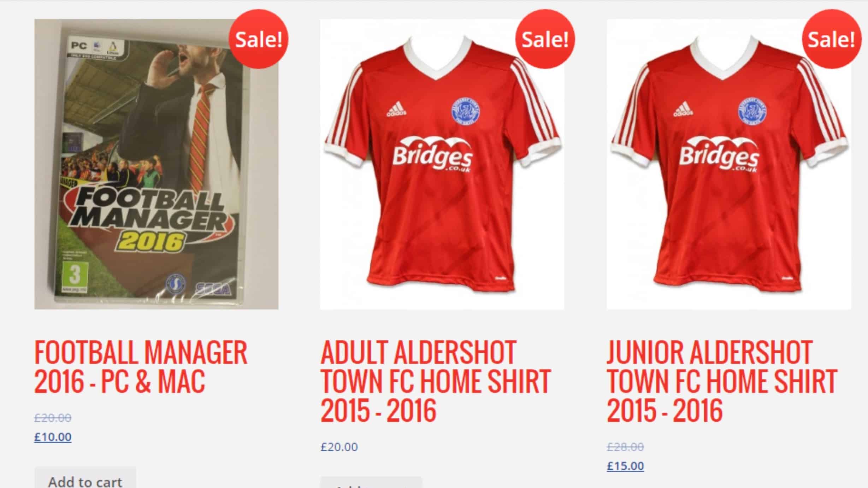868x488 pixels.
Task: Click the £10.00 sale price
Action: [x=53, y=437]
